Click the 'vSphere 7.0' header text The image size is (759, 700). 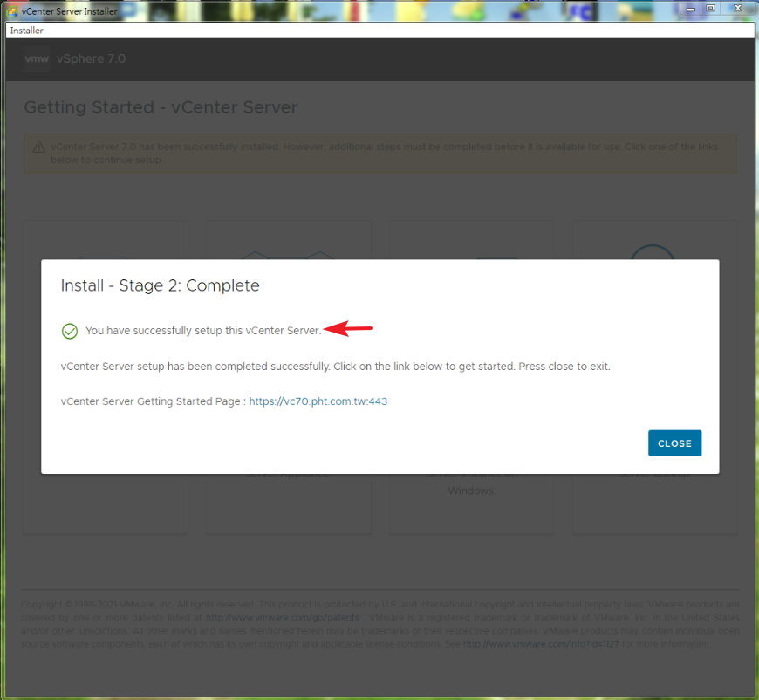(91, 58)
